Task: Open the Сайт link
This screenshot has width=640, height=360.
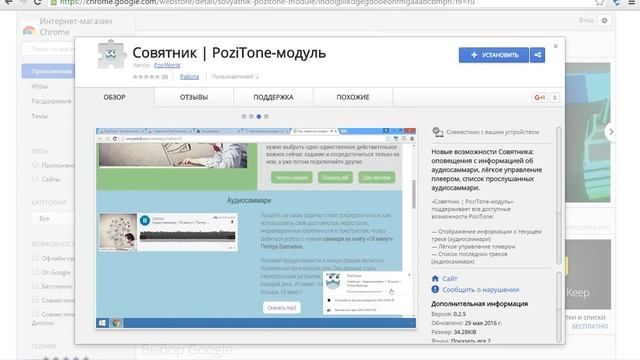Action: click(x=449, y=278)
